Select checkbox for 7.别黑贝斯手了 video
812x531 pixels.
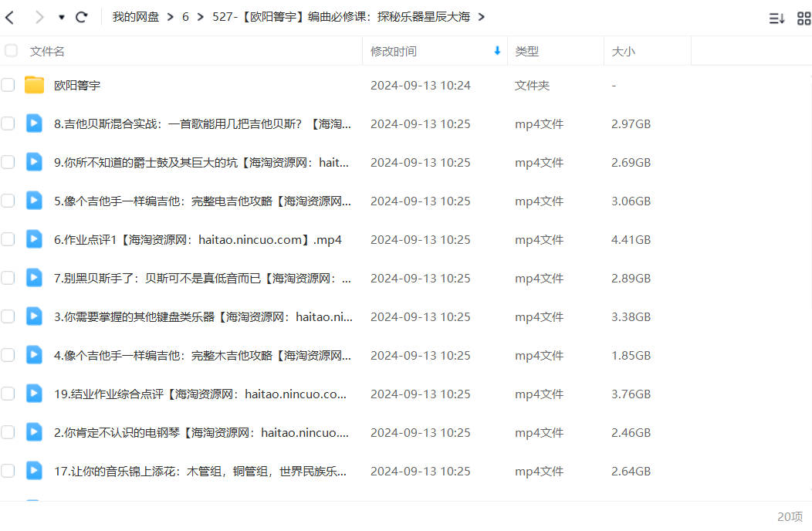tap(8, 278)
